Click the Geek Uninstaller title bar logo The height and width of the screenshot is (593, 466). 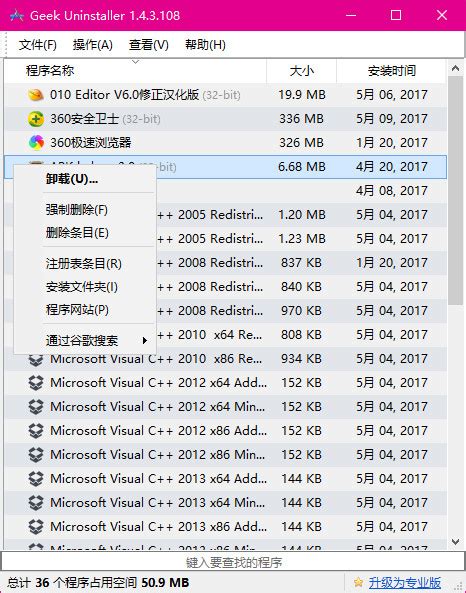coord(17,16)
